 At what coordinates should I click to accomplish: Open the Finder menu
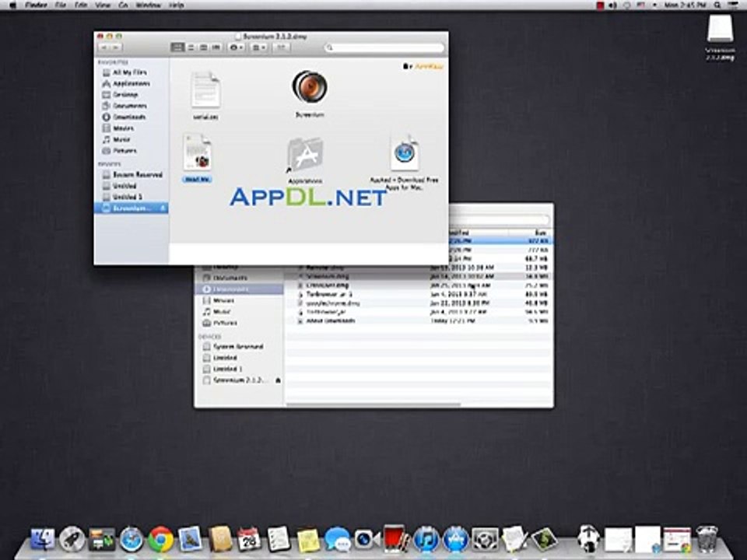tap(37, 5)
